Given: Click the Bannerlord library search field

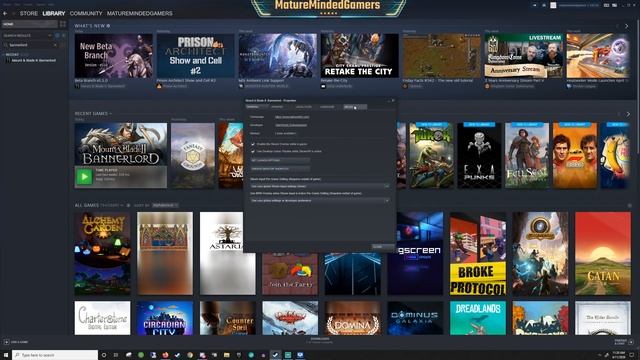Looking at the screenshot, I should (x=29, y=45).
